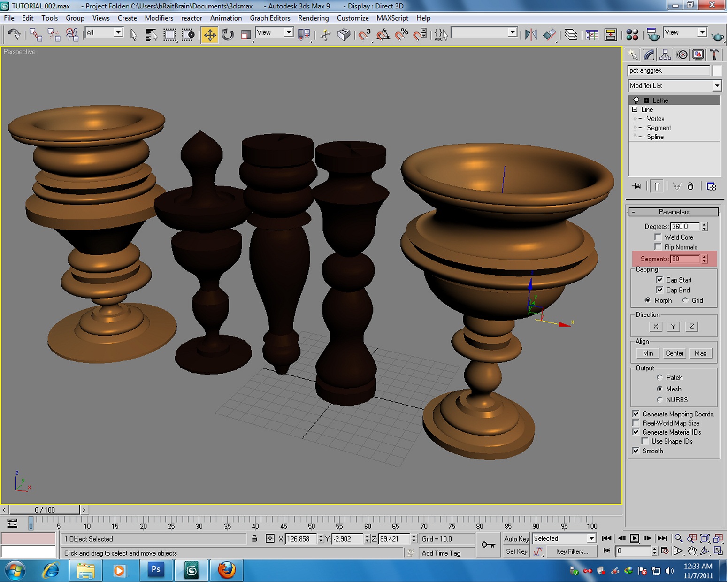The height and width of the screenshot is (582, 728).
Task: Check the Flip Normals option
Action: pos(658,247)
